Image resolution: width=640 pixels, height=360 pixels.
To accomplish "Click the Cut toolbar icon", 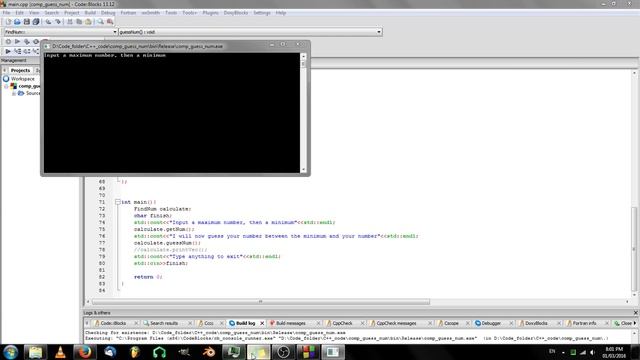I will 70,22.
